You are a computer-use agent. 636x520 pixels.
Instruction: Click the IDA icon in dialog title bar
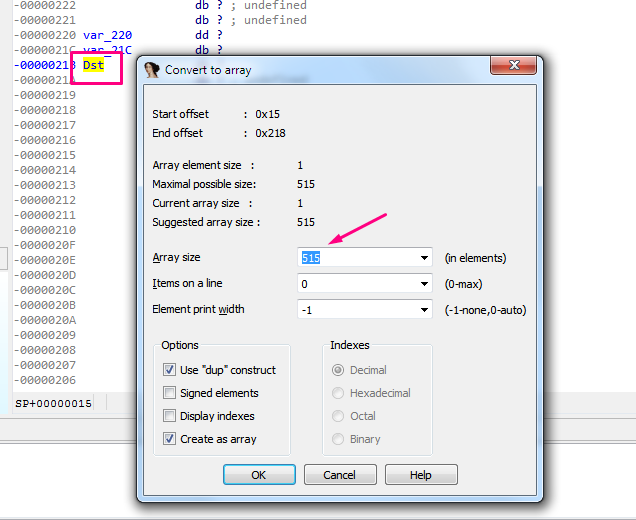[152, 70]
